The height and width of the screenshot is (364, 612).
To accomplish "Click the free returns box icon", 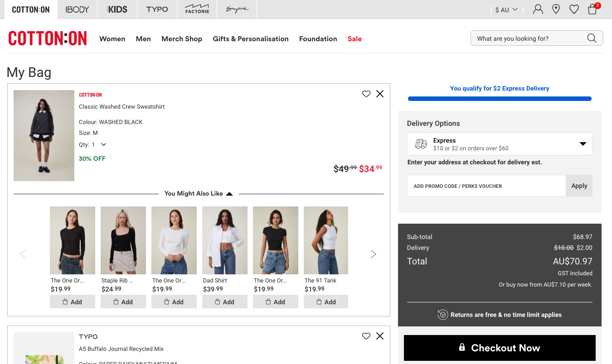I will [x=443, y=315].
